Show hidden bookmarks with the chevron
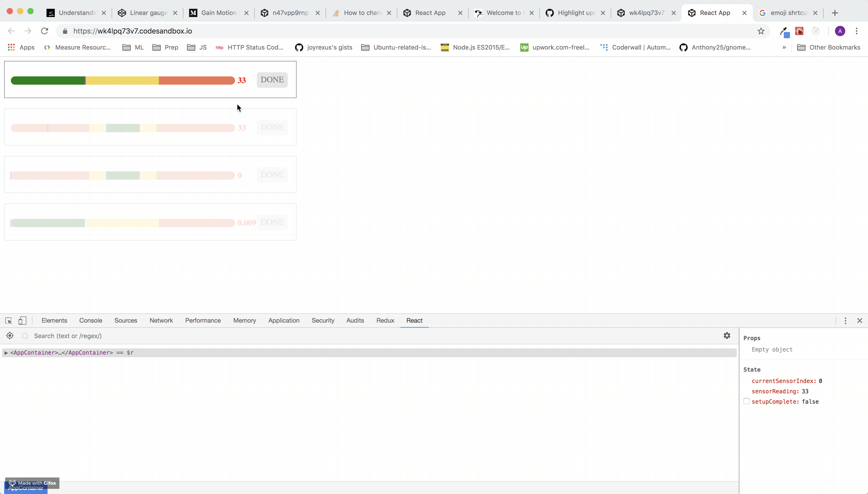This screenshot has width=868, height=494. click(x=784, y=47)
